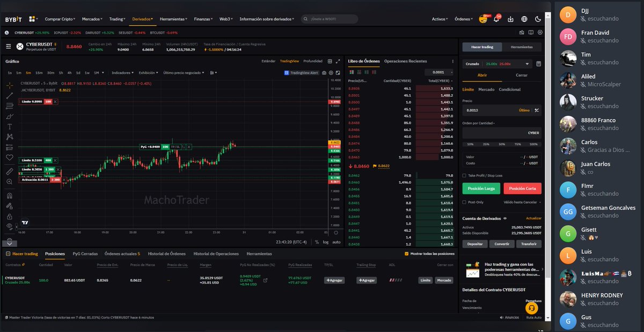The height and width of the screenshot is (332, 644).
Task: Activate the zoom-in magnifier tool
Action: click(x=10, y=182)
